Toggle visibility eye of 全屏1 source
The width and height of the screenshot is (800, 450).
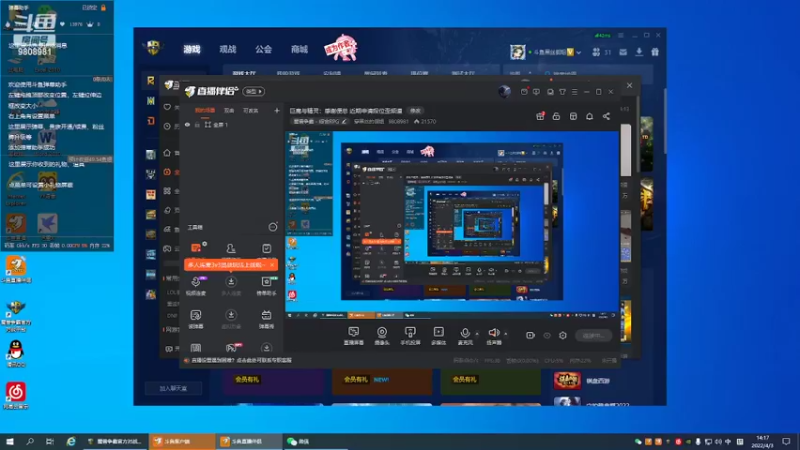pos(187,124)
